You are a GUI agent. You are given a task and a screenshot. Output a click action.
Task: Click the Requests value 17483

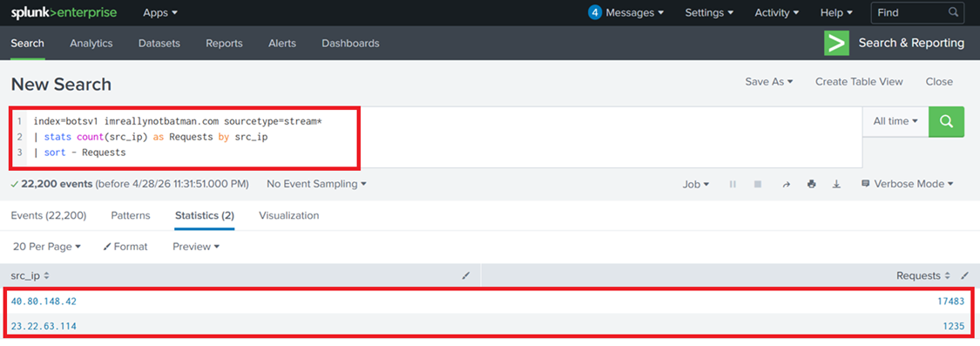[950, 302]
